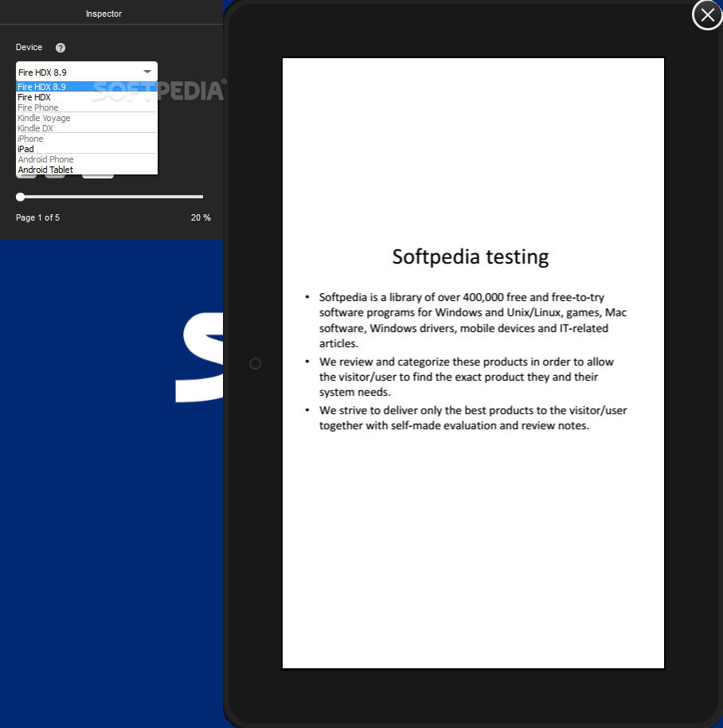Click the bullet starting 'We review and categorize'

467,377
